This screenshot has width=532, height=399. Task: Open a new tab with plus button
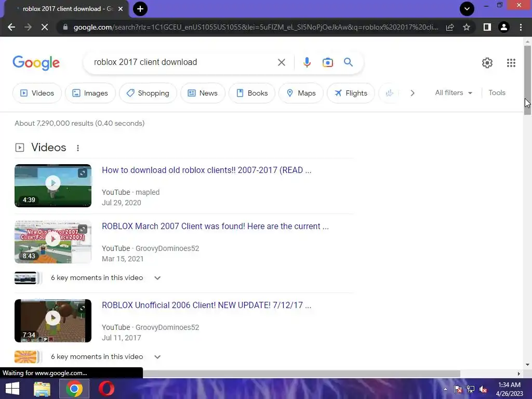tap(140, 9)
